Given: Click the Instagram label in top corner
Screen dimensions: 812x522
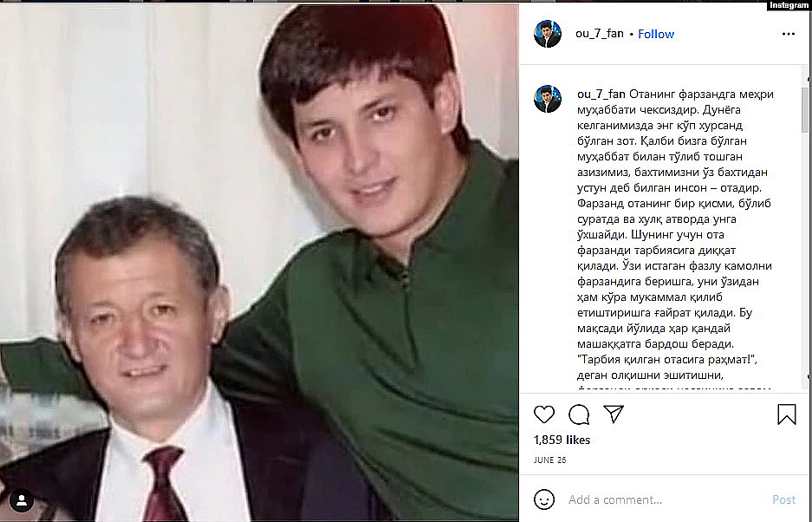Looking at the screenshot, I should pyautogui.click(x=789, y=5).
